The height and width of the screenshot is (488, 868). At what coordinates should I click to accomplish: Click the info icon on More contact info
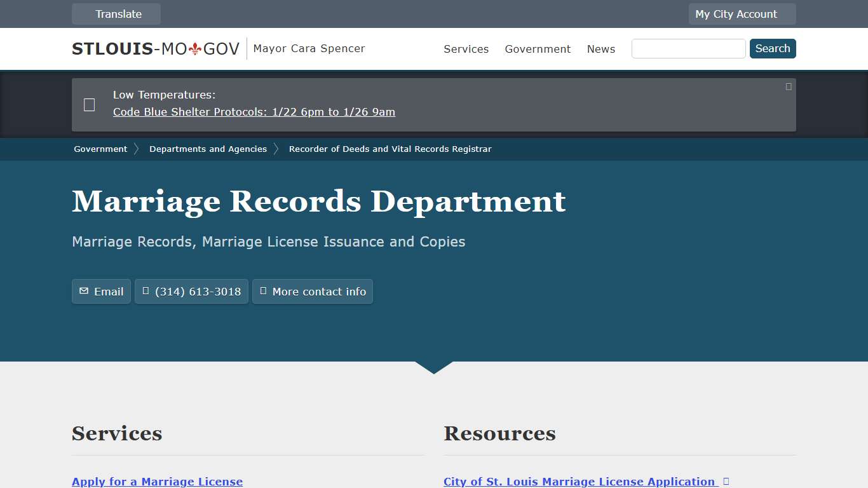tap(263, 291)
